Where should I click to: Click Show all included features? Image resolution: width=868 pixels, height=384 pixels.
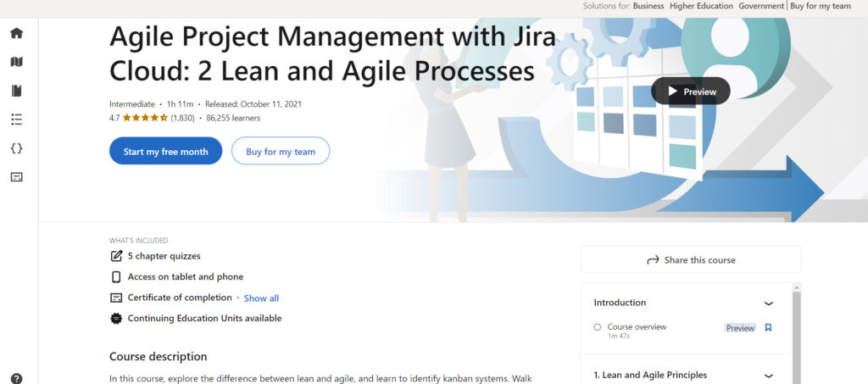coord(261,298)
